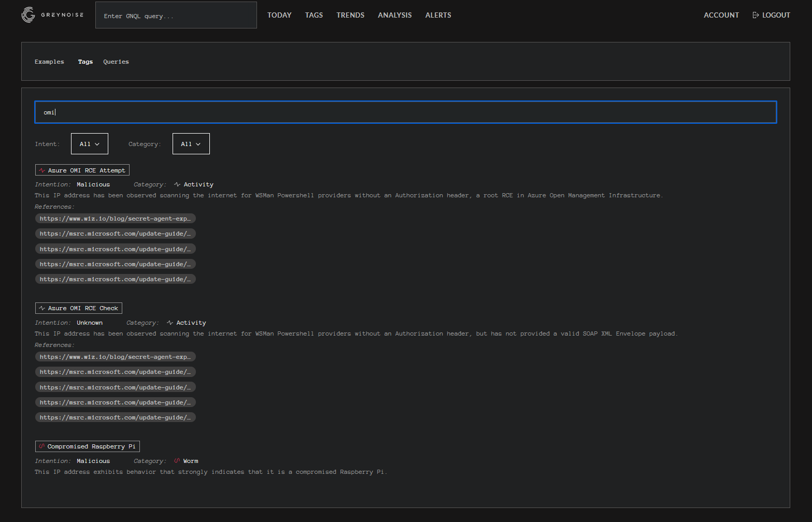This screenshot has height=522, width=812.
Task: Click description mentioning valid SOAP XML Envelope
Action: coord(356,334)
